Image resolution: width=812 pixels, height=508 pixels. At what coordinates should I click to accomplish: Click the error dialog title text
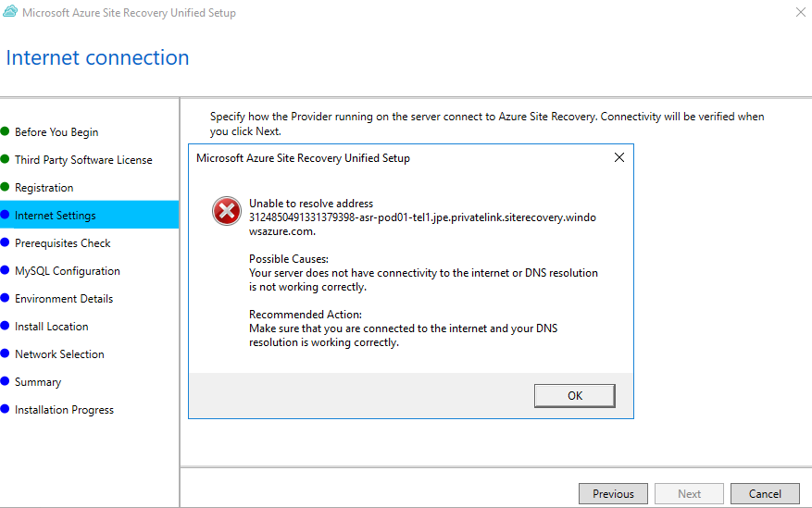(x=303, y=158)
